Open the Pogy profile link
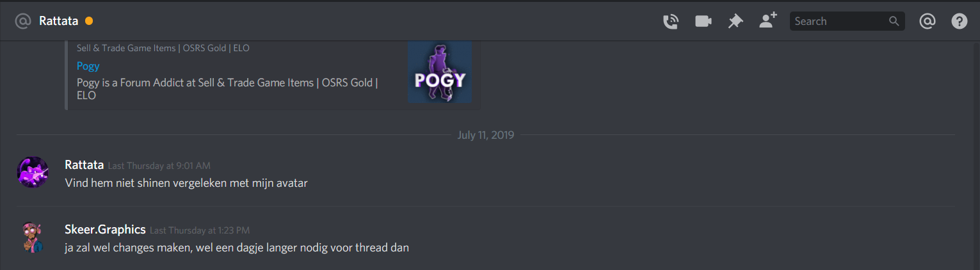 point(88,66)
